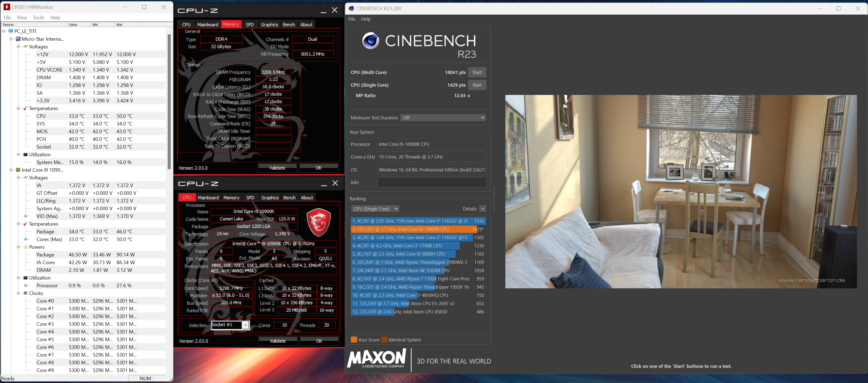Click the thermometer icon beside motherboard Temperatures
The width and height of the screenshot is (868, 383).
pyautogui.click(x=26, y=108)
